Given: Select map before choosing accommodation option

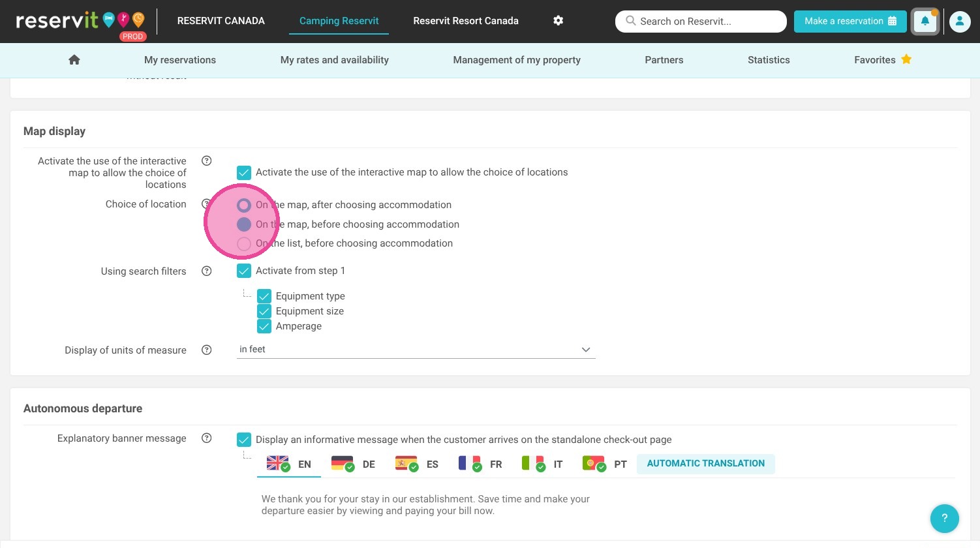Looking at the screenshot, I should [244, 224].
